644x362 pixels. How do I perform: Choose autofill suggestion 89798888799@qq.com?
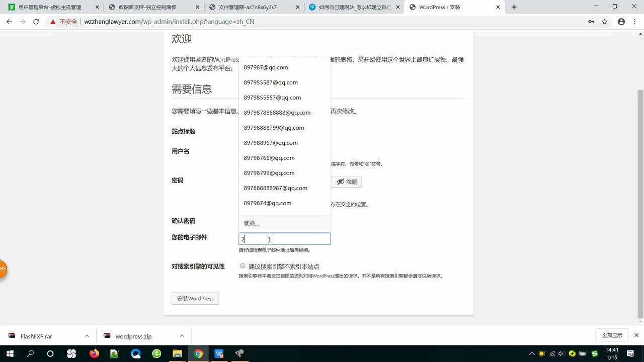click(x=284, y=128)
